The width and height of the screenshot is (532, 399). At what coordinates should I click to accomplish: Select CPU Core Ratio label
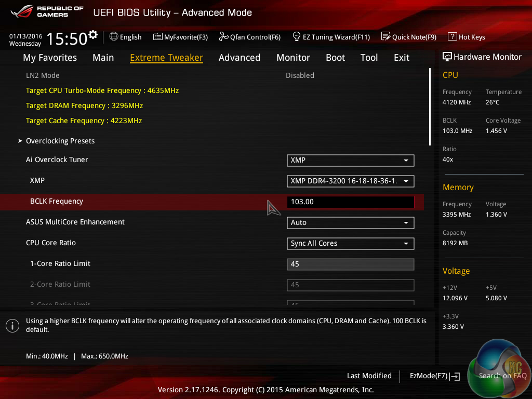51,243
